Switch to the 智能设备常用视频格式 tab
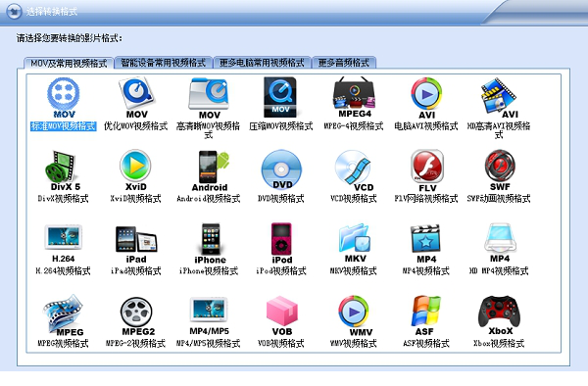588x386 pixels. coord(164,63)
